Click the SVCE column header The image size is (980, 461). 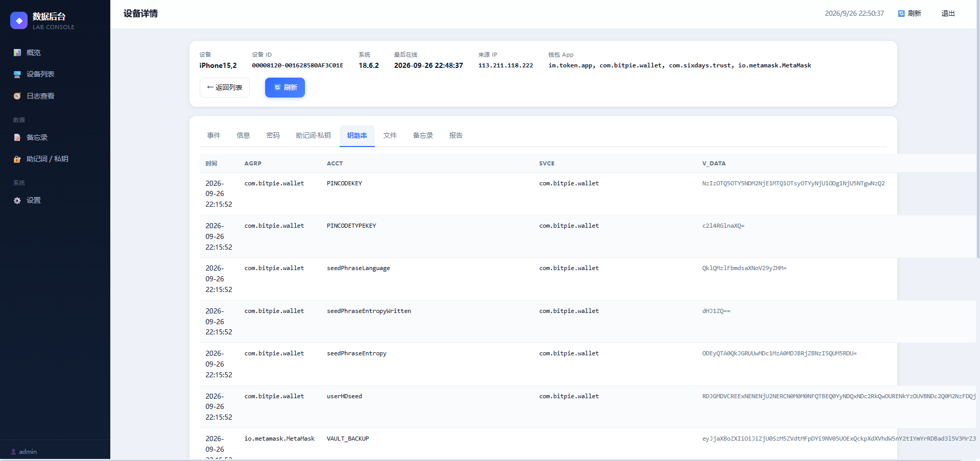click(x=547, y=163)
